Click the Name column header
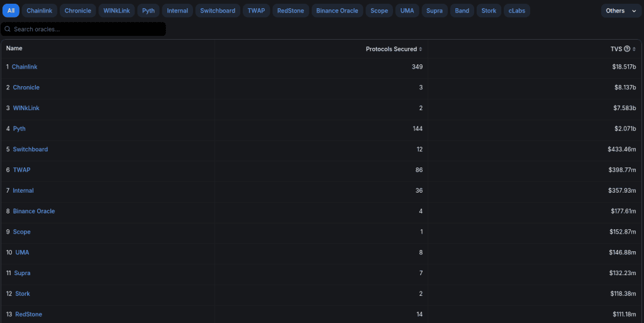Image resolution: width=644 pixels, height=323 pixels. point(14,48)
